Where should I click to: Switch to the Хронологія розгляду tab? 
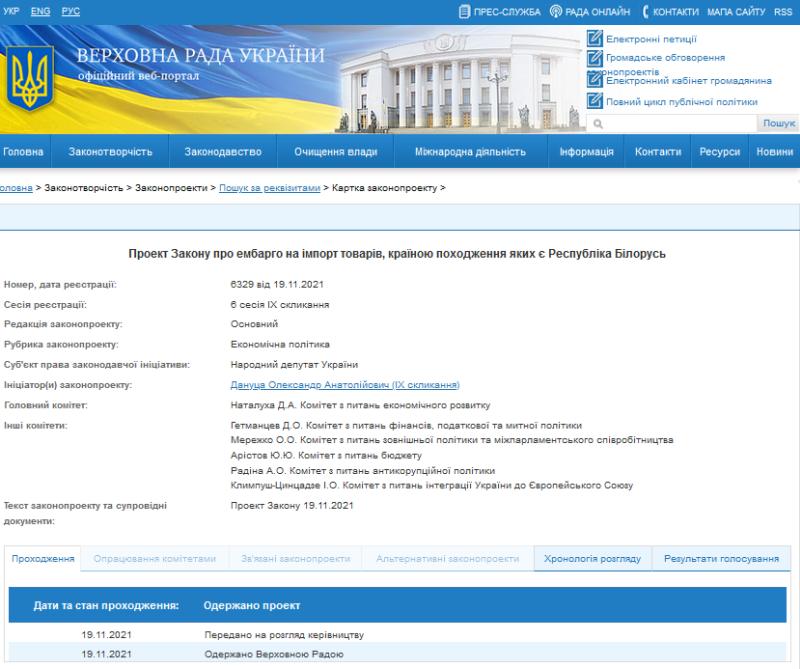point(592,559)
